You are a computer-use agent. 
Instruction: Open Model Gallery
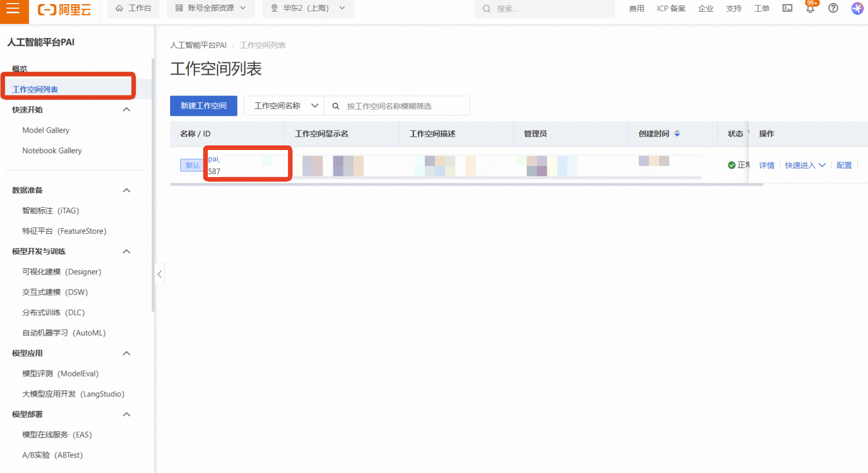[x=46, y=130]
